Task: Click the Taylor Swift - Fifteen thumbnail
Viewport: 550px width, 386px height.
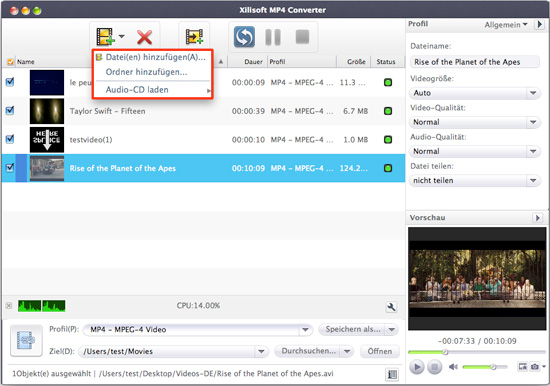Action: [47, 111]
